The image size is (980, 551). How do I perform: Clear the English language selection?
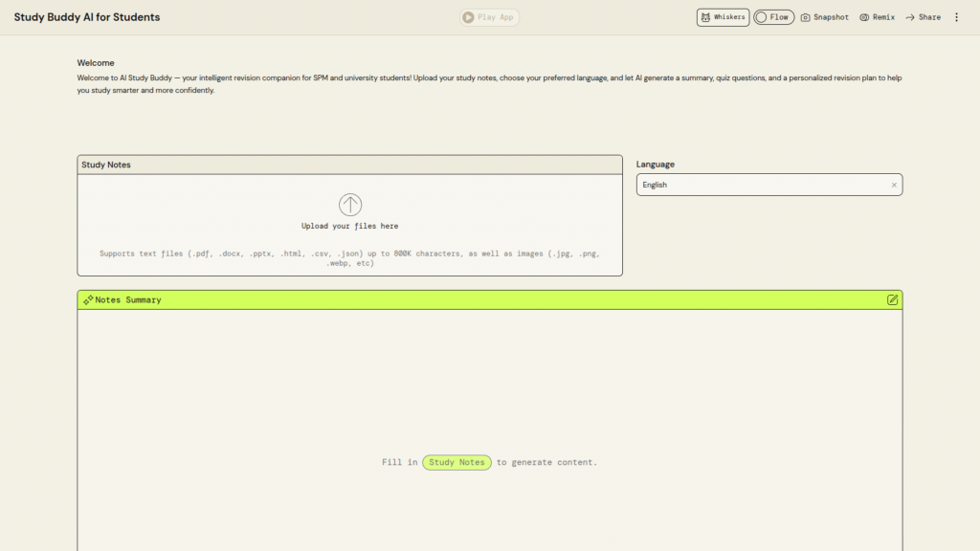pyautogui.click(x=894, y=185)
